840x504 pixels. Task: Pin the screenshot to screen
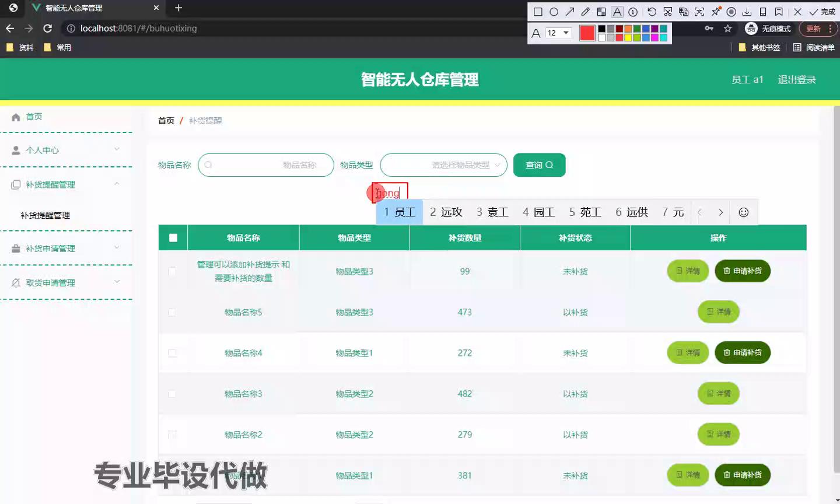715,12
